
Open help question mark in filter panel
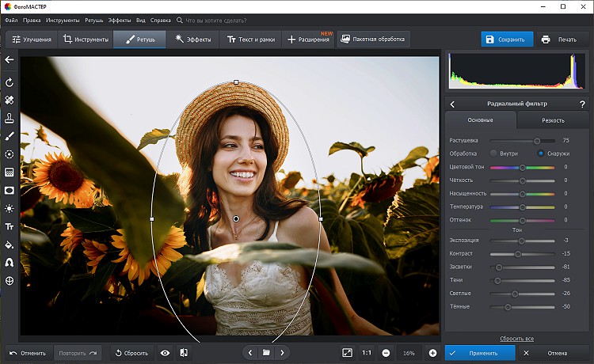[x=581, y=104]
